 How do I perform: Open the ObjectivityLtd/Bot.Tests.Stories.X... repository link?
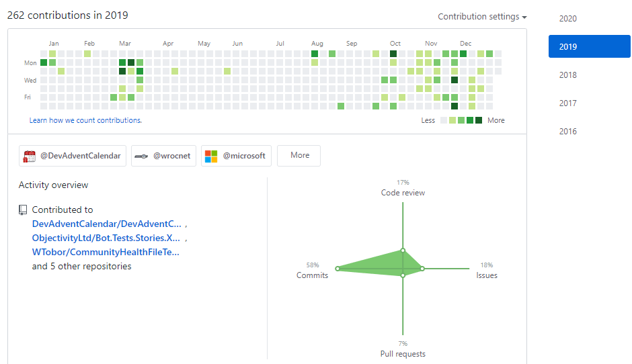[106, 238]
